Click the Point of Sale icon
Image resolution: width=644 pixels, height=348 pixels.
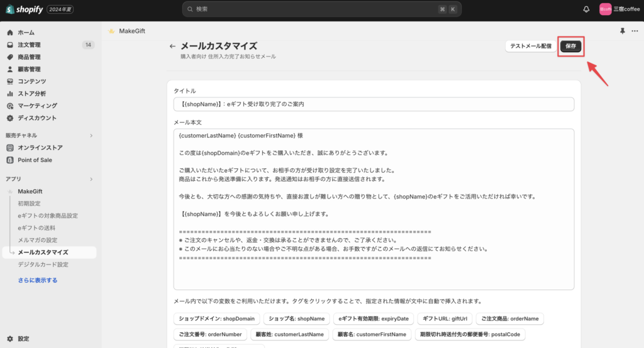10,160
